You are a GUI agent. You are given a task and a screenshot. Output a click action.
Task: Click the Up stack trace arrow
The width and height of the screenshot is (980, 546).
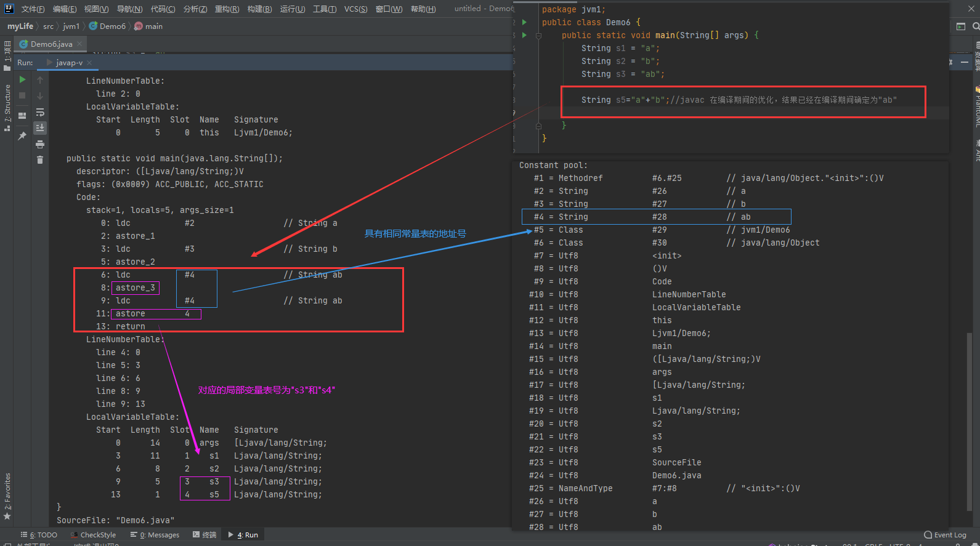pos(40,80)
